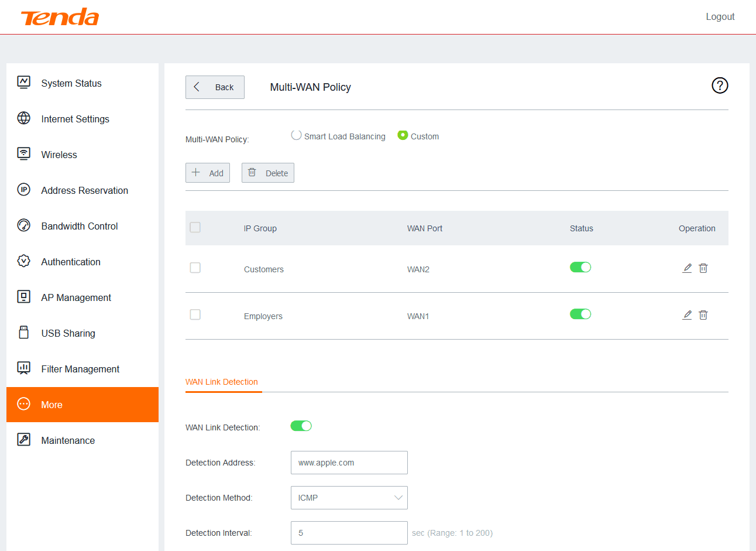Click the USB Sharing drive icon
The width and height of the screenshot is (756, 551).
[24, 332]
